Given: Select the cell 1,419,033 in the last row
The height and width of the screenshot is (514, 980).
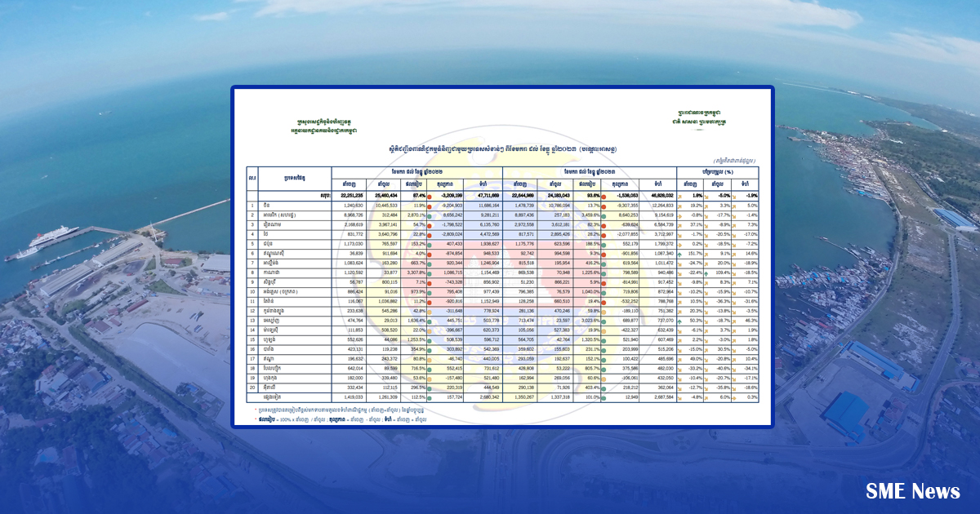Looking at the screenshot, I should pos(350,397).
